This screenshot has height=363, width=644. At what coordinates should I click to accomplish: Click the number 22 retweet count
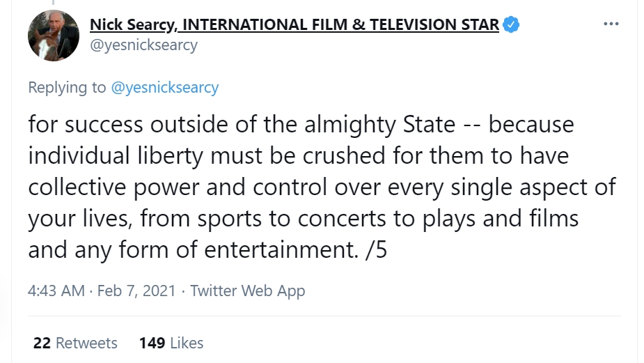point(41,343)
